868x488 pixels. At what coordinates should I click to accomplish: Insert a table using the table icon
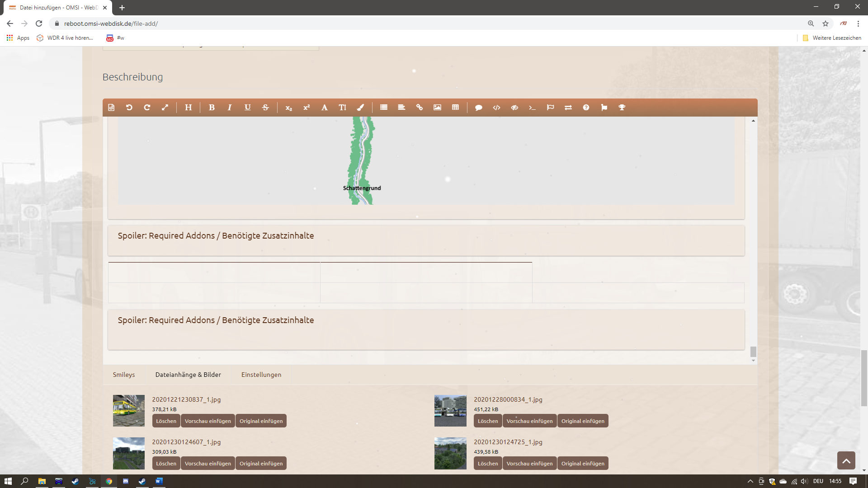point(455,108)
